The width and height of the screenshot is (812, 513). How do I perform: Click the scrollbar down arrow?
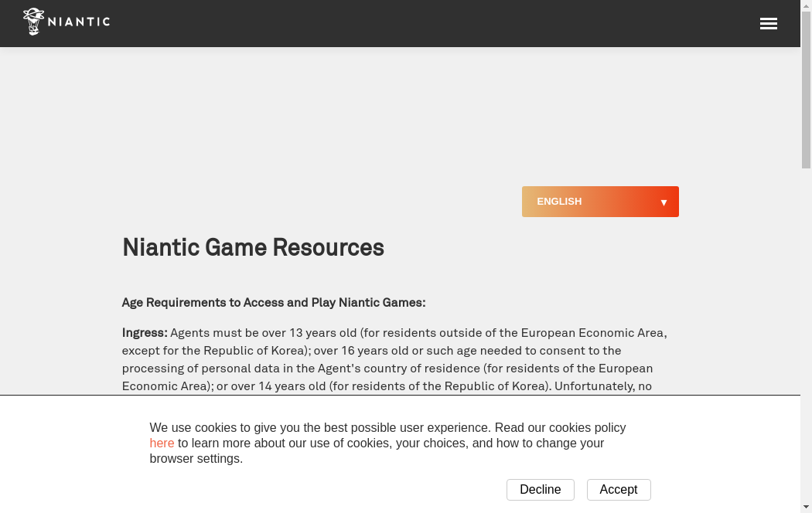806,507
